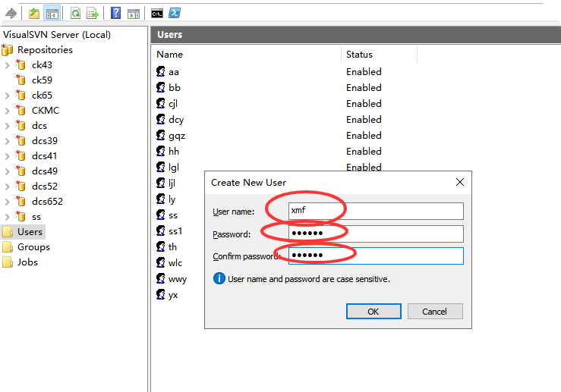Expand the dcs39 repository node
This screenshot has height=392, width=561.
coord(7,141)
